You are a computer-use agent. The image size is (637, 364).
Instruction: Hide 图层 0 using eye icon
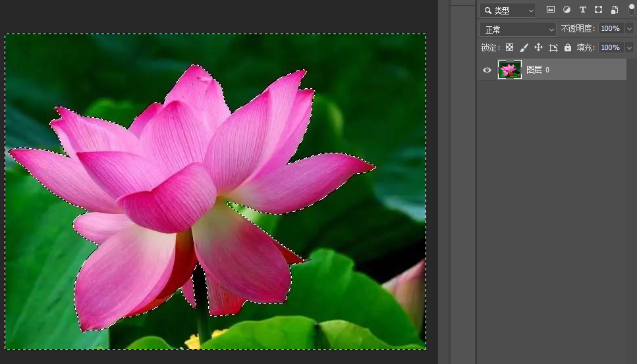point(487,70)
